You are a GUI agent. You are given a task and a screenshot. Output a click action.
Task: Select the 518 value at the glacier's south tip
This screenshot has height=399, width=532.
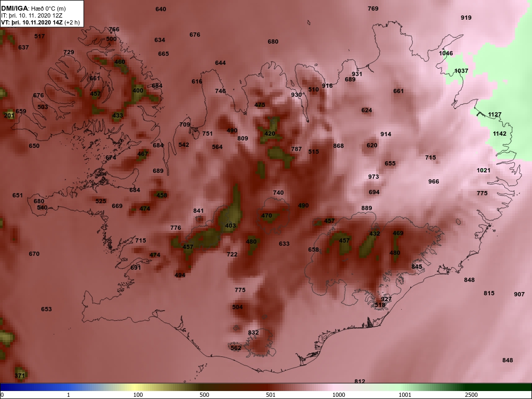point(380,305)
